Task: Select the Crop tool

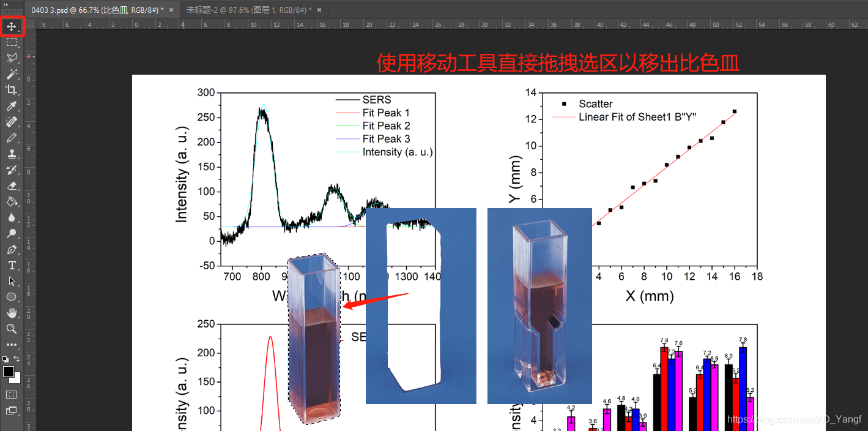Action: click(x=12, y=90)
